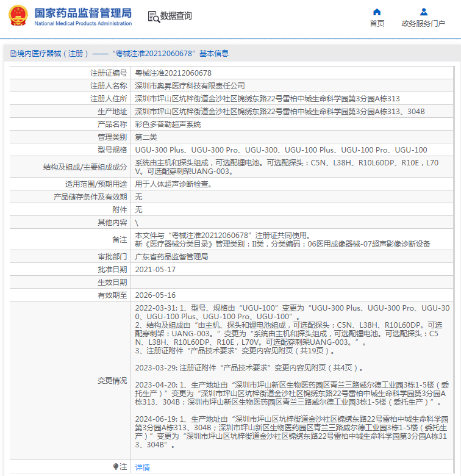Select 深圳市奥昇医疗科技有限责任公司 registrant name
Viewport: 461px width, 476px height.
click(190, 86)
